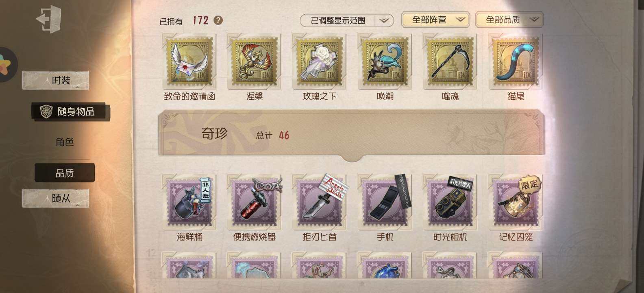The image size is (644, 293).
Task: Pick the 猫尾 blue cat tail item
Action: pyautogui.click(x=516, y=61)
